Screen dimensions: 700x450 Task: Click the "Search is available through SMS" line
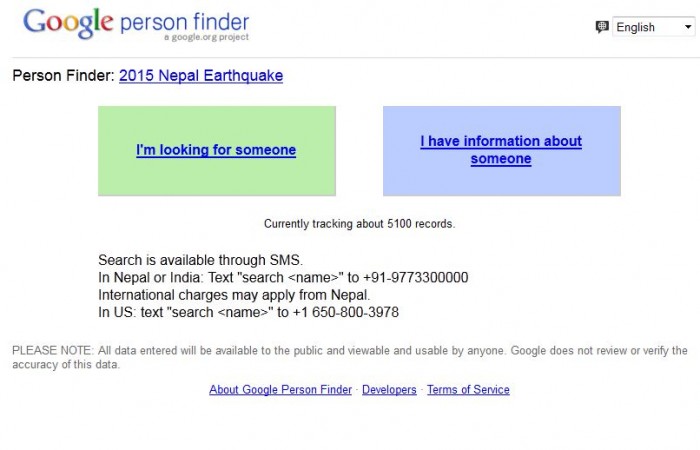pos(200,261)
